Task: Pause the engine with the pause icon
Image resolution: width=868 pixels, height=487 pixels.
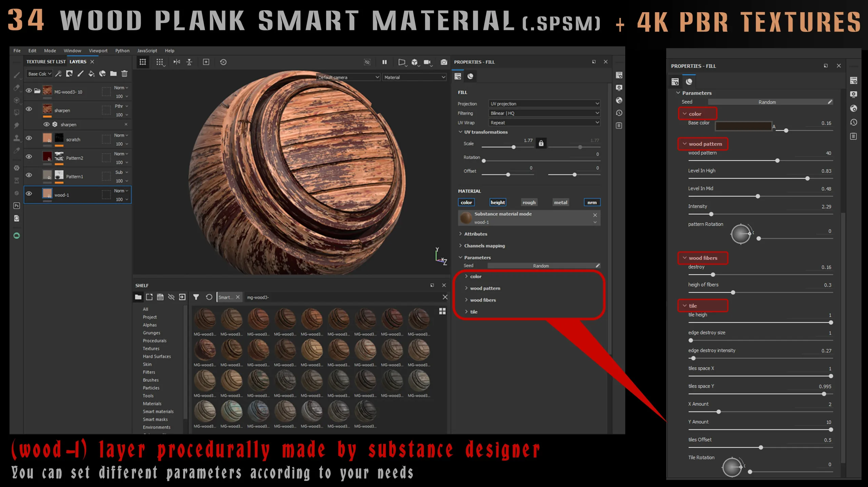Action: click(385, 62)
